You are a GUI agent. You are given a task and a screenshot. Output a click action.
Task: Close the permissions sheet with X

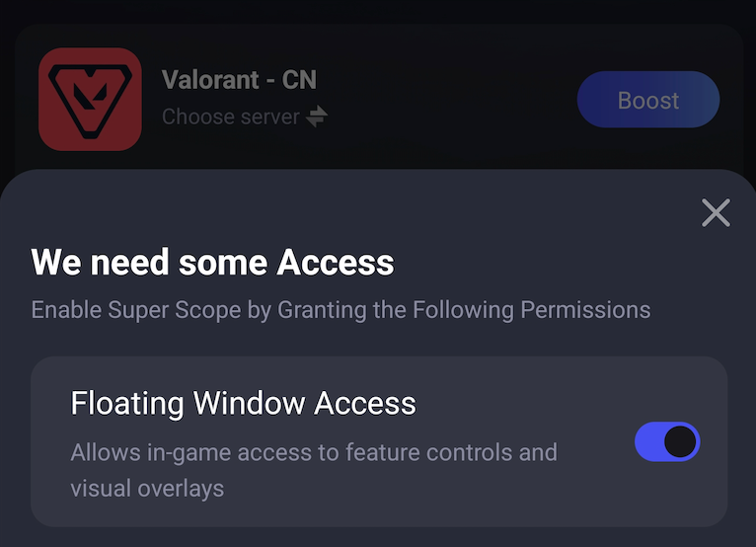(x=716, y=212)
